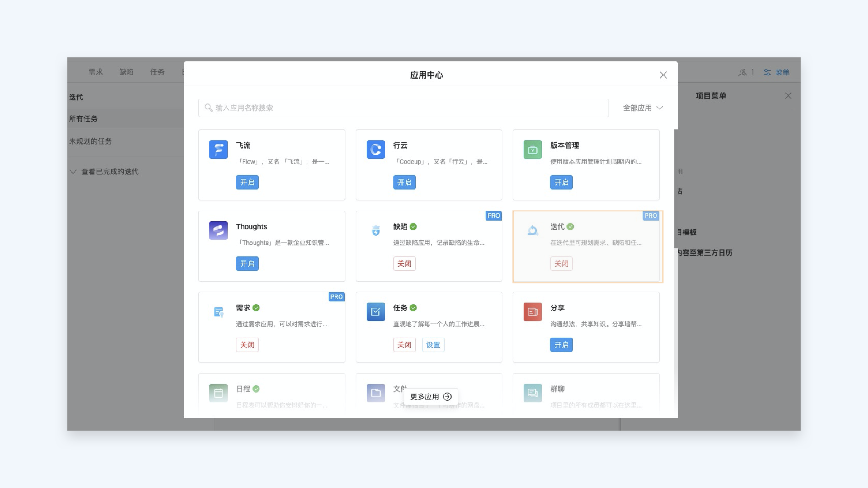Click the 需求 app icon

pos(219,312)
